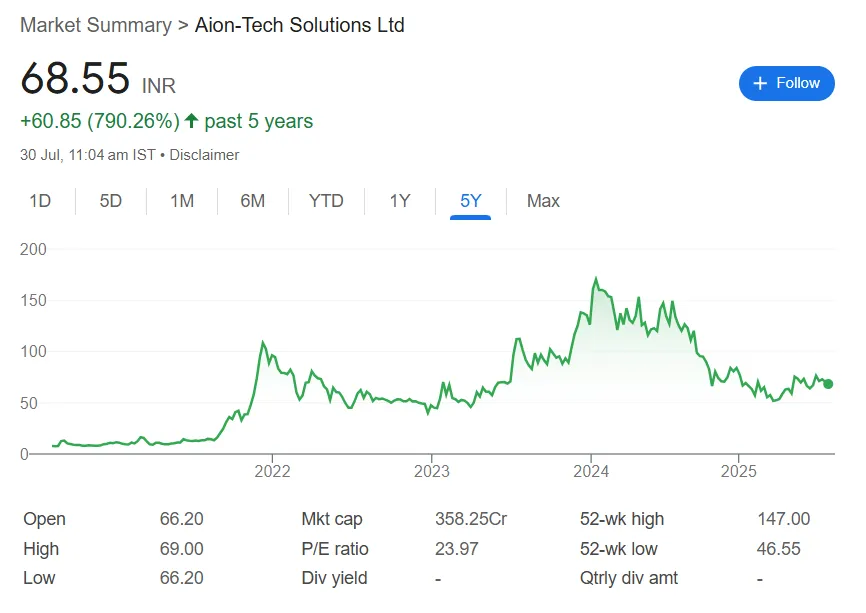The height and width of the screenshot is (613, 866).
Task: Switch to the Max time range
Action: pos(543,201)
